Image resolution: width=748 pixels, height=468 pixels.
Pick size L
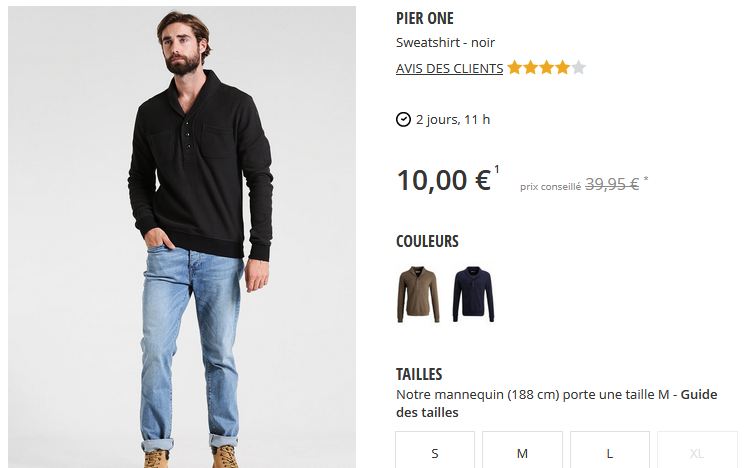coord(609,452)
